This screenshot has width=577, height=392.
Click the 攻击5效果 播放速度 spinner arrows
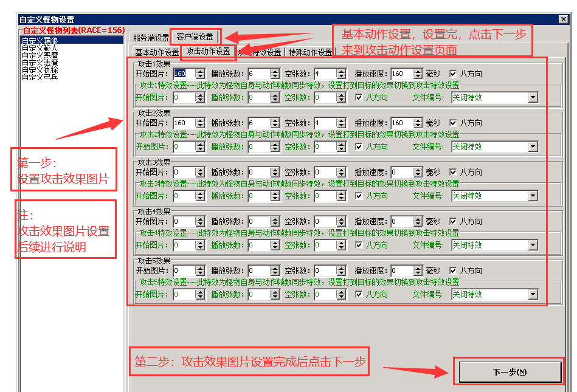coord(418,271)
